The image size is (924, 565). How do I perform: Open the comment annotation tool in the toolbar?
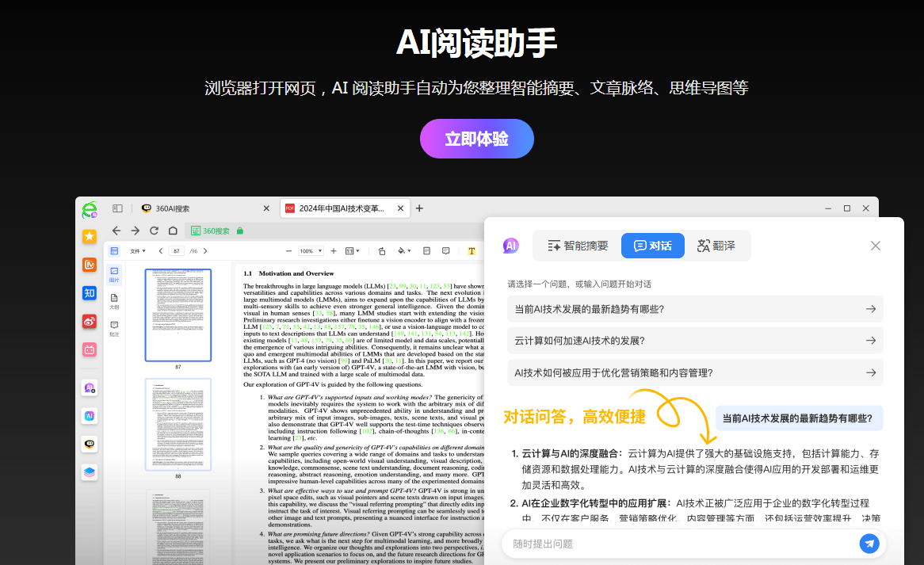445,250
